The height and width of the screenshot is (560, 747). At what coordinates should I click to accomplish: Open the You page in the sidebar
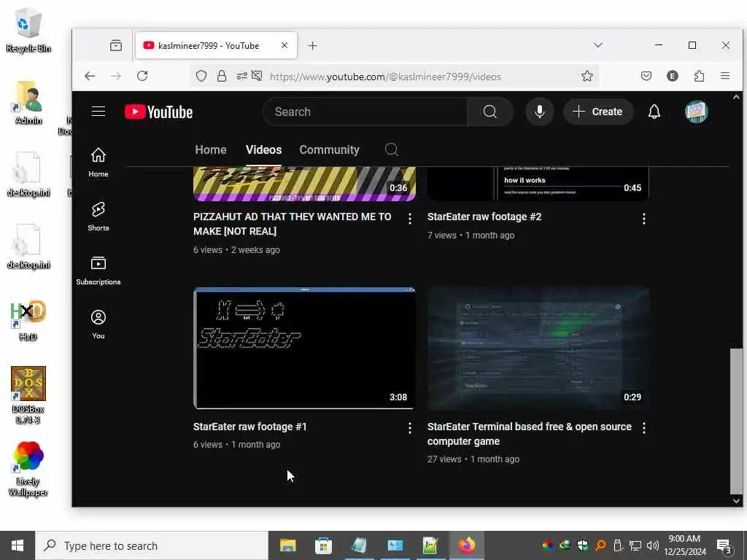point(98,324)
